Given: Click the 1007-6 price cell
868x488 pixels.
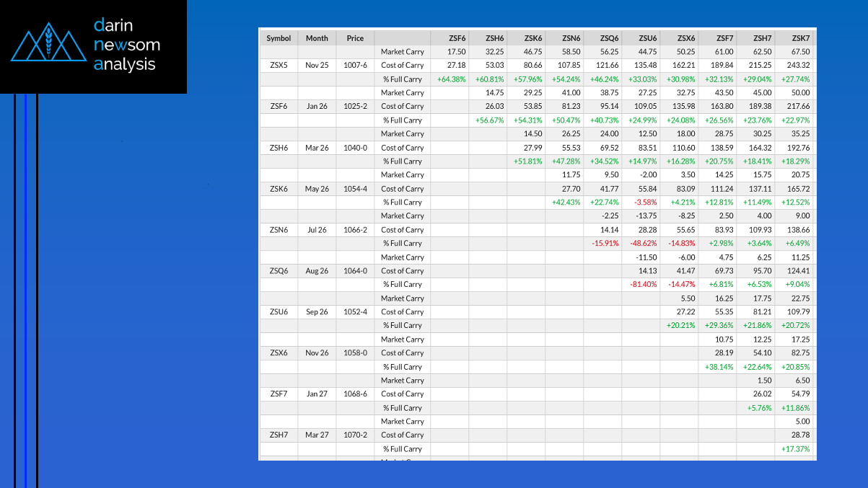Looking at the screenshot, I should pos(355,66).
